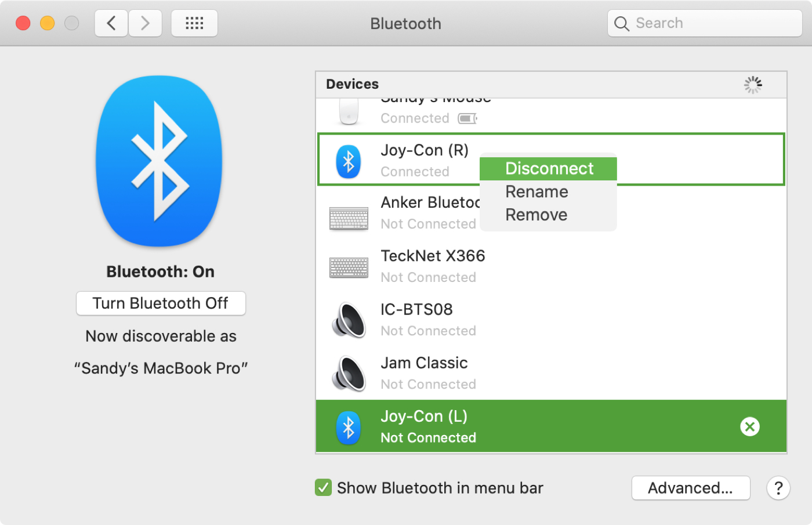
Task: Select the Anker Bluetooth keyboard name
Action: coord(430,202)
